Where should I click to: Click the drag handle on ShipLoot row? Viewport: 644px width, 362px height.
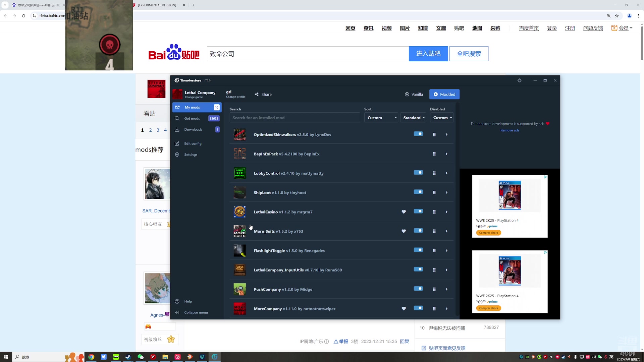pos(434,192)
